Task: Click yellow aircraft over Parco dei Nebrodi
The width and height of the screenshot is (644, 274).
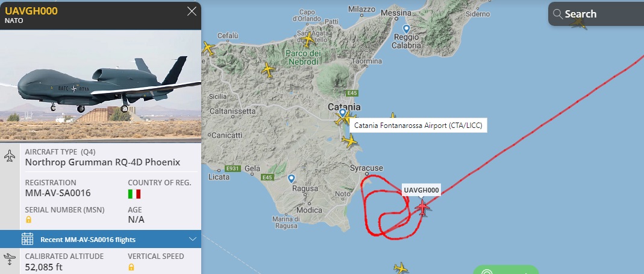Action: pos(307,39)
